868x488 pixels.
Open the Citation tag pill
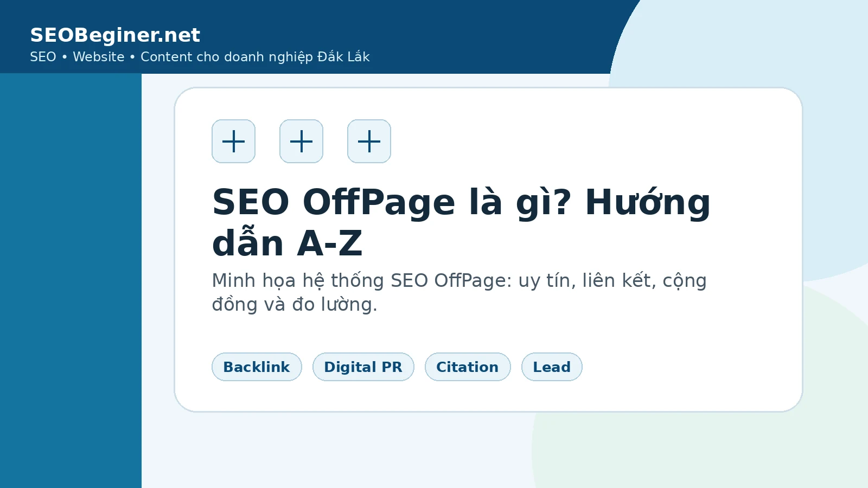pos(468,367)
